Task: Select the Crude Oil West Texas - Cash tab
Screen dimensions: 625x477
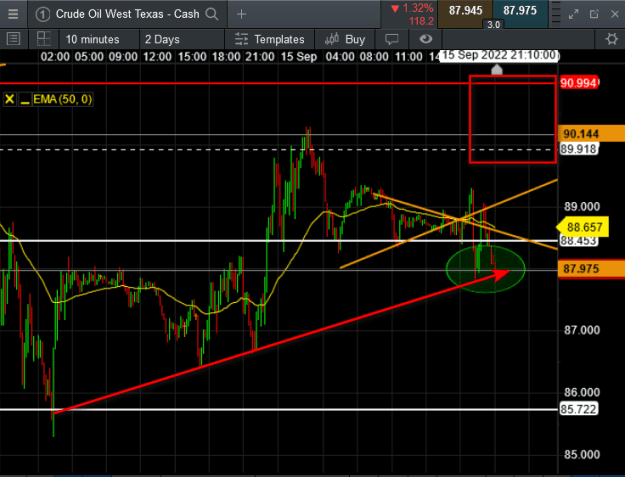Action: [128, 14]
